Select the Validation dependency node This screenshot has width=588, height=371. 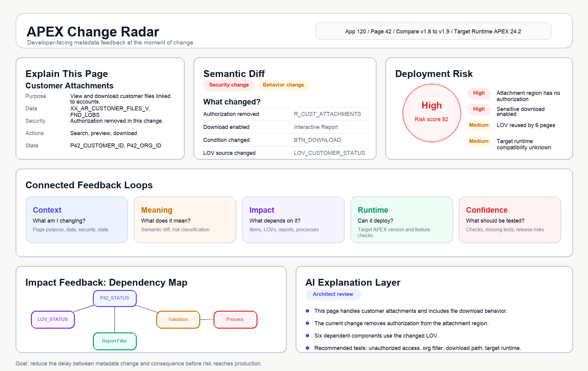[x=178, y=320]
